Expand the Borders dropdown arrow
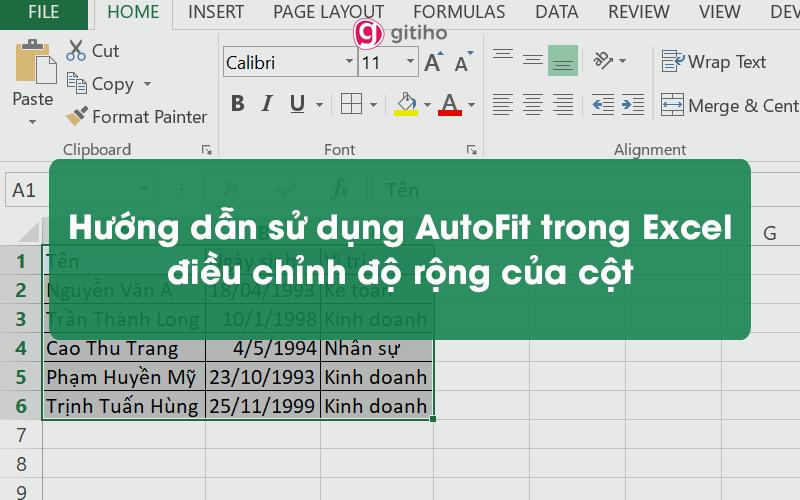The image size is (800, 500). click(373, 105)
